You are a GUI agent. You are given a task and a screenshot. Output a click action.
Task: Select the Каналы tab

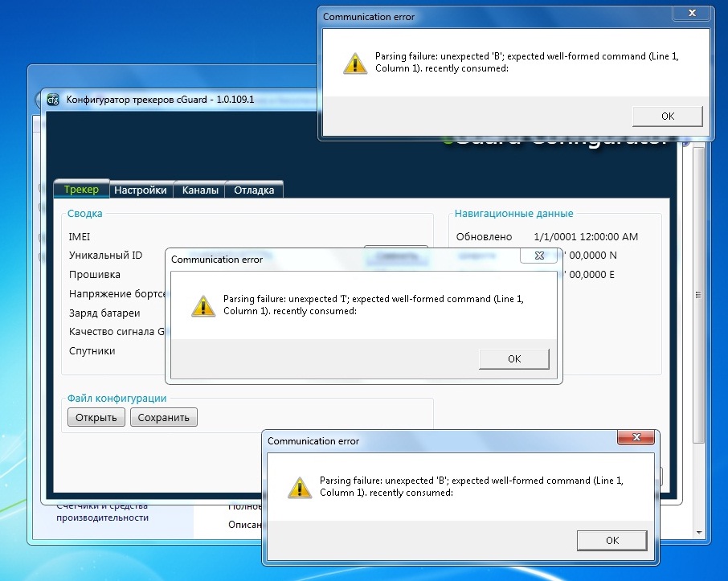(x=200, y=190)
